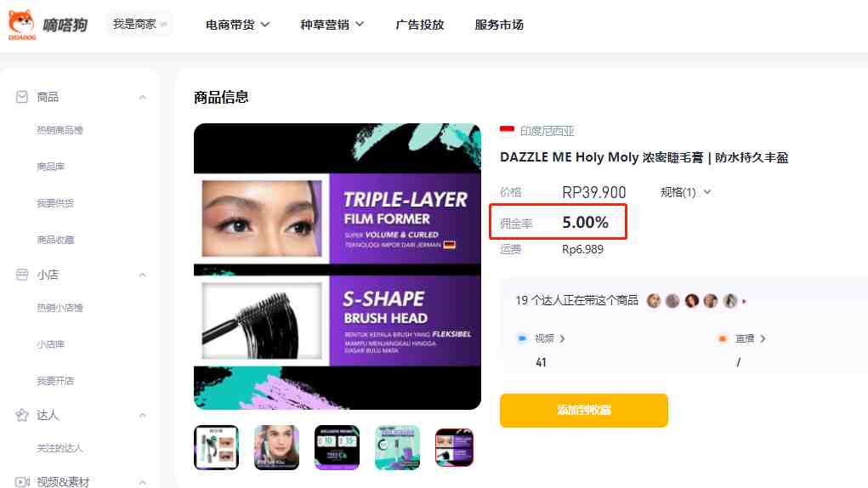
Task: Open the 规格(1) specification dropdown
Action: click(685, 192)
